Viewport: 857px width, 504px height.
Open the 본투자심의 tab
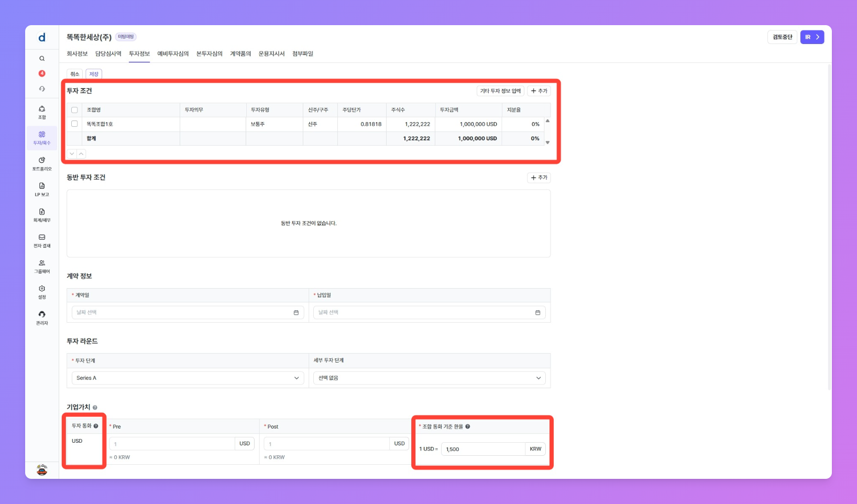tap(210, 54)
